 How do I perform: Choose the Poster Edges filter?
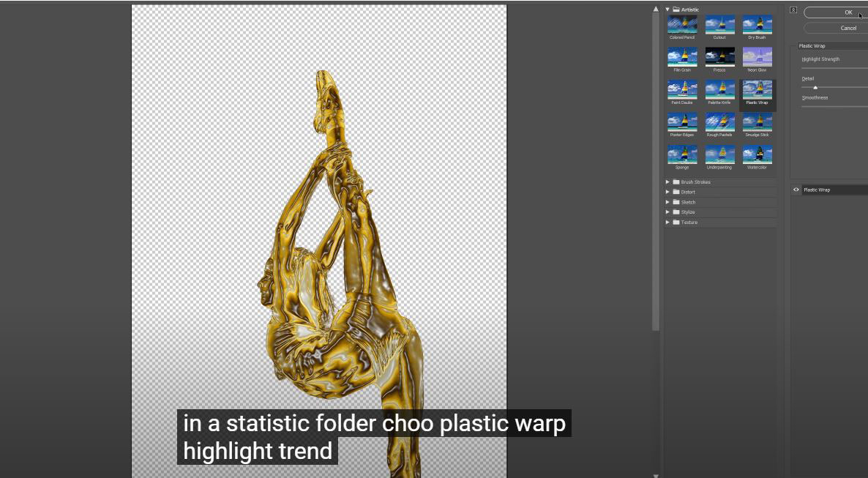pyautogui.click(x=682, y=122)
